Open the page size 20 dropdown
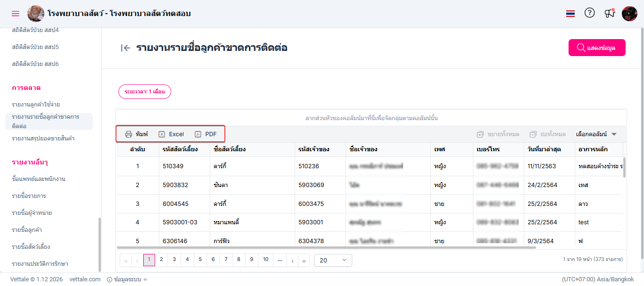This screenshot has height=286, width=644. (x=333, y=260)
